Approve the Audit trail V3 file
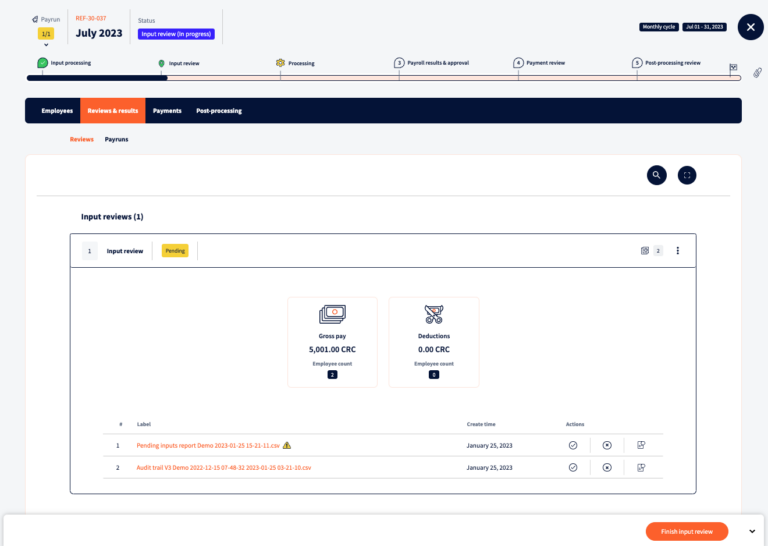The width and height of the screenshot is (768, 546). 573,467
